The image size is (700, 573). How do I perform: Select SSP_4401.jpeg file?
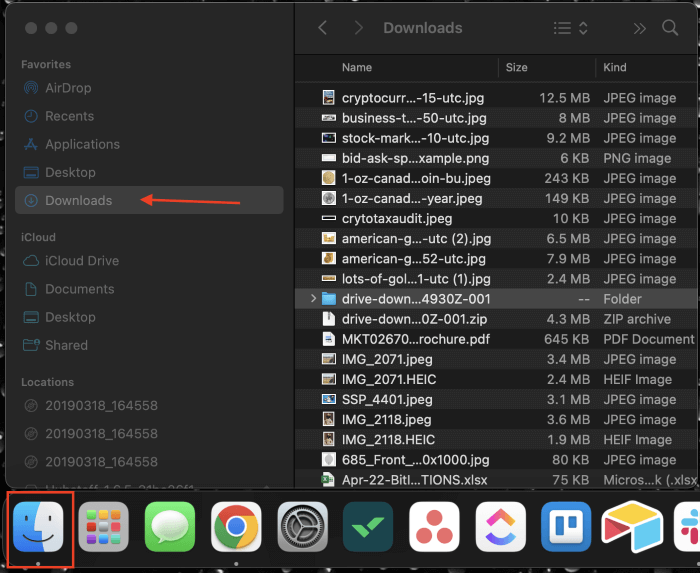(x=496, y=399)
